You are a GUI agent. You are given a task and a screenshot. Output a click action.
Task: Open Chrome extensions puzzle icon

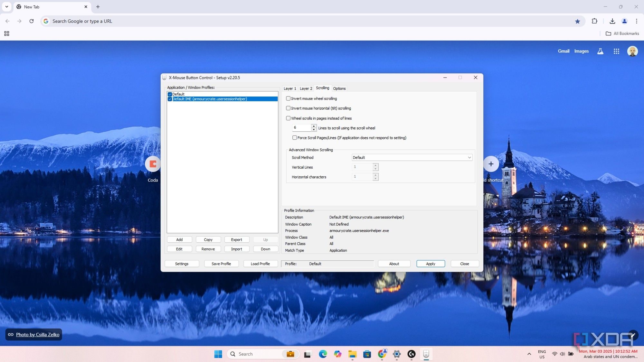pyautogui.click(x=594, y=21)
